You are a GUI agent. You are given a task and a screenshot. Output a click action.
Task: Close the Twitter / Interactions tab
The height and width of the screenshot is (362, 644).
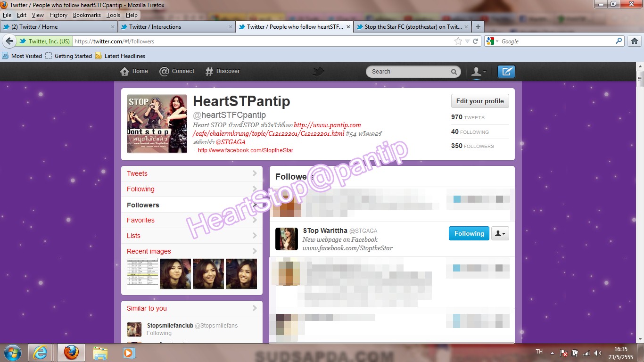[231, 27]
